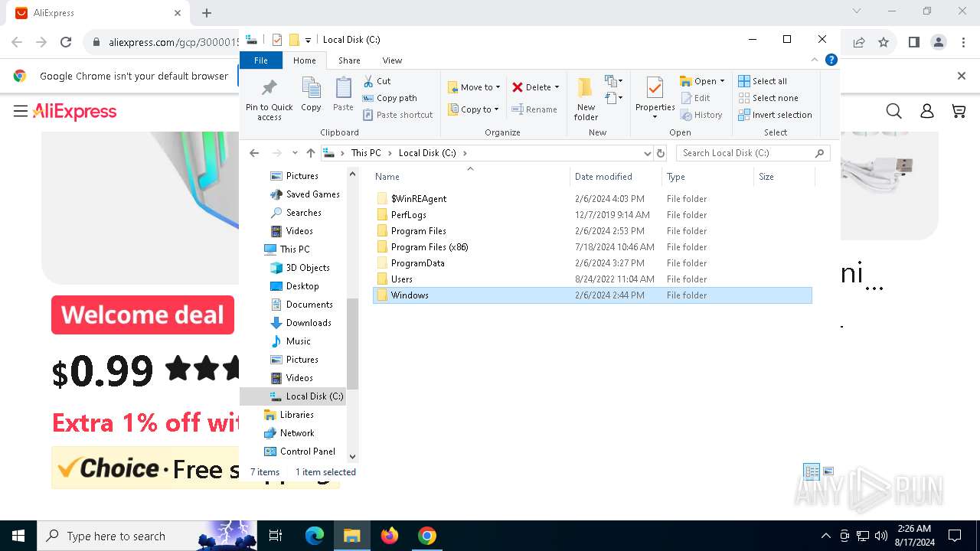This screenshot has height=551, width=980.
Task: Click History in the Open group
Action: coord(701,115)
